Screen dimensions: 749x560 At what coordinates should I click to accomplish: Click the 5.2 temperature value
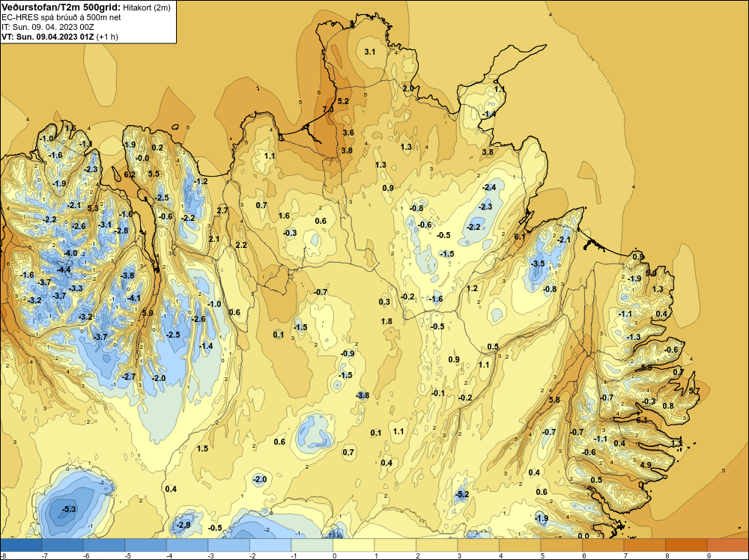(x=343, y=101)
